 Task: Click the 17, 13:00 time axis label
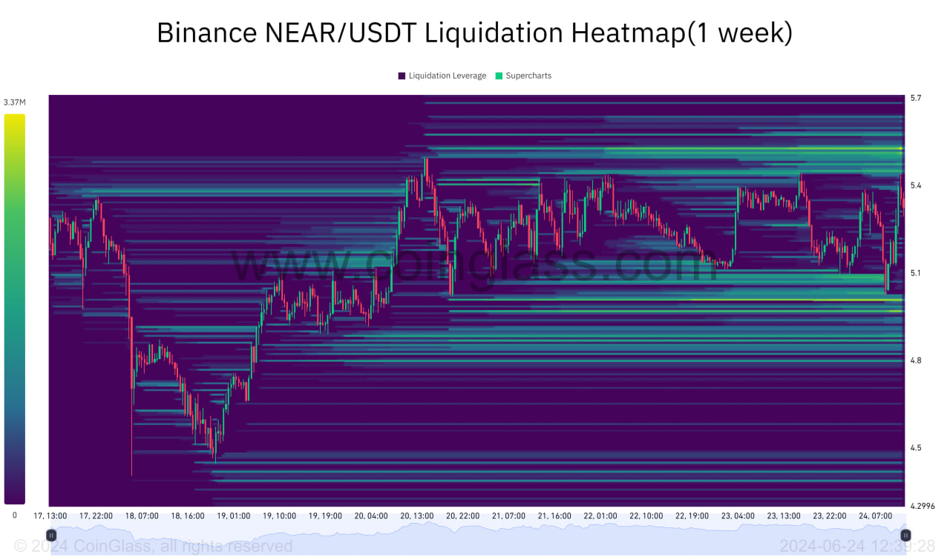click(50, 515)
